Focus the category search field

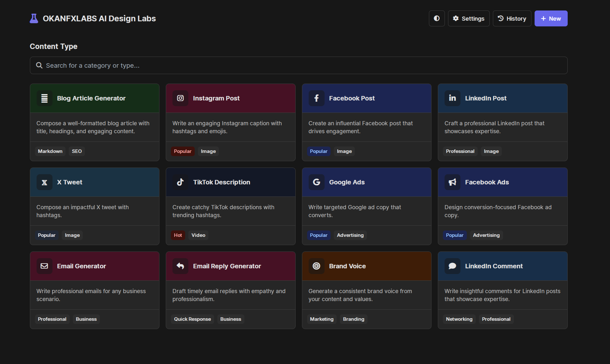tap(298, 65)
